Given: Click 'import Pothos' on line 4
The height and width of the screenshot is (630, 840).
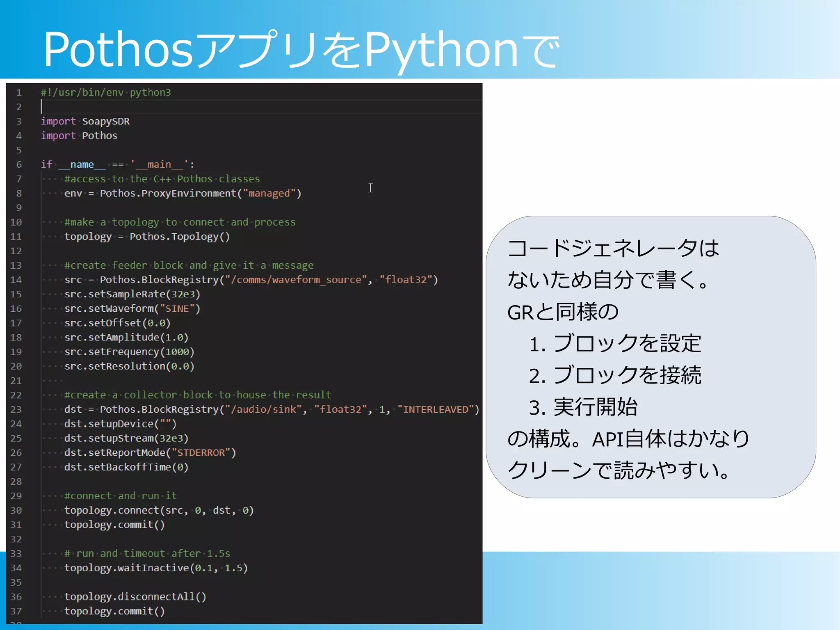Looking at the screenshot, I should click(79, 136).
